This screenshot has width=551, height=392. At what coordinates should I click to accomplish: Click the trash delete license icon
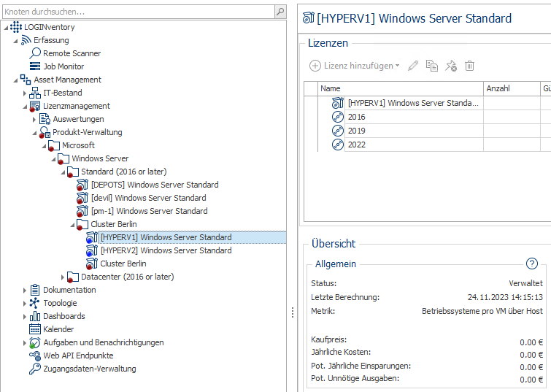coord(470,66)
